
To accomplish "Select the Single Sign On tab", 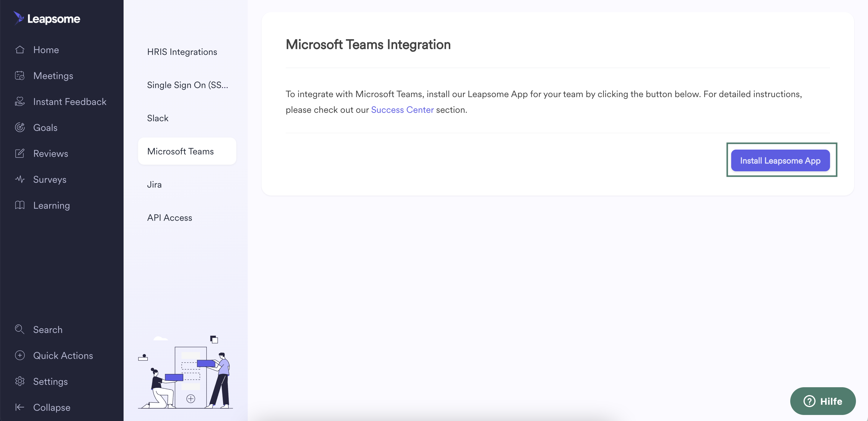I will click(187, 85).
